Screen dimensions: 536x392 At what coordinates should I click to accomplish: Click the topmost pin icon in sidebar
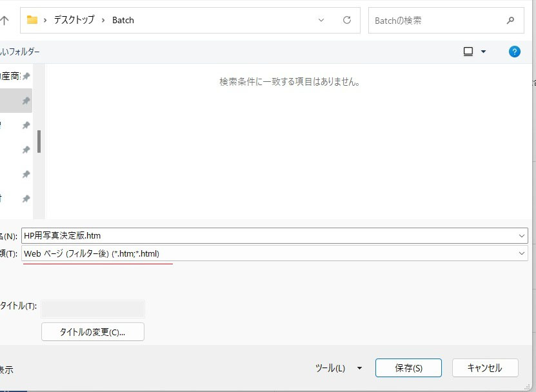click(x=26, y=76)
